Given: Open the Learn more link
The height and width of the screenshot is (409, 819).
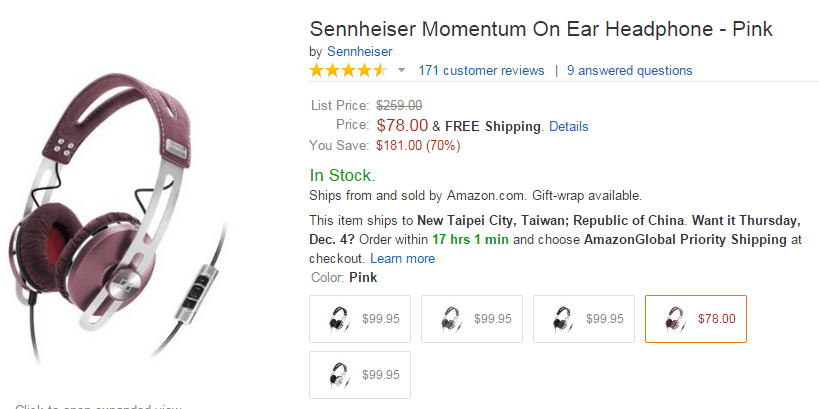Looking at the screenshot, I should (402, 258).
